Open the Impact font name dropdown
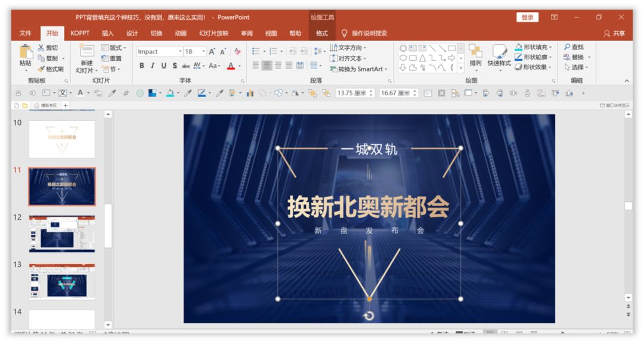The height and width of the screenshot is (343, 644). pos(180,51)
